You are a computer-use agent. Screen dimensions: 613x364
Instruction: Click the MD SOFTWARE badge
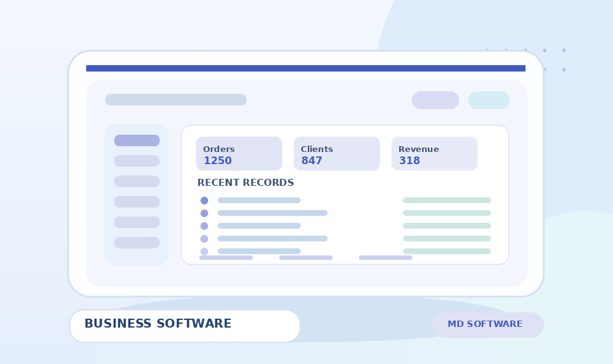[488, 325]
